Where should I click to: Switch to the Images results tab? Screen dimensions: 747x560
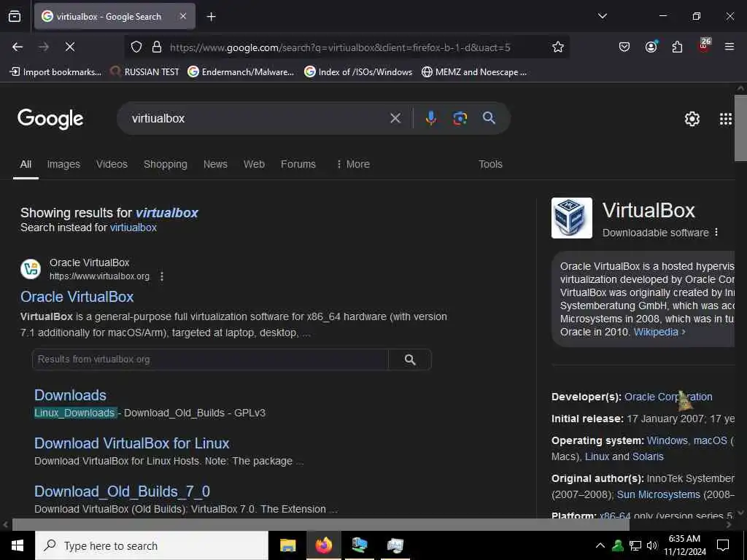click(63, 164)
